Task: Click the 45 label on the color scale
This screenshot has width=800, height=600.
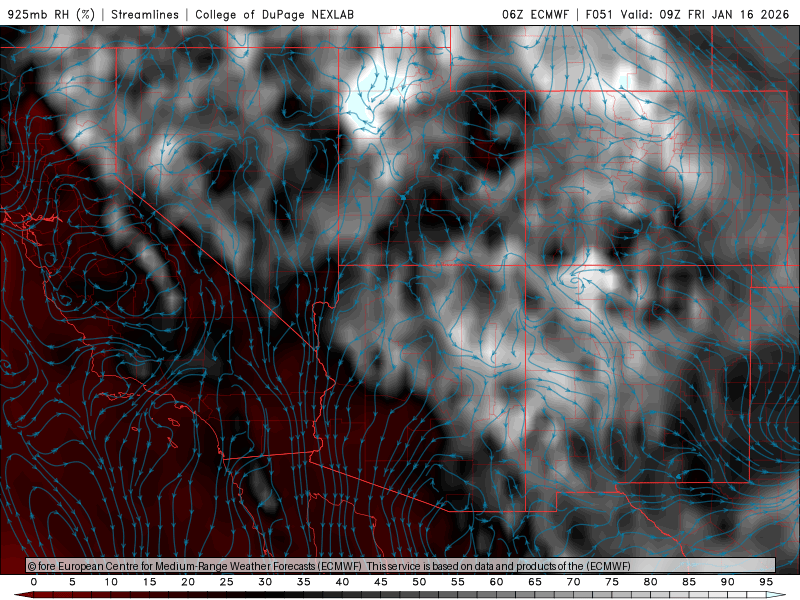Action: click(381, 582)
